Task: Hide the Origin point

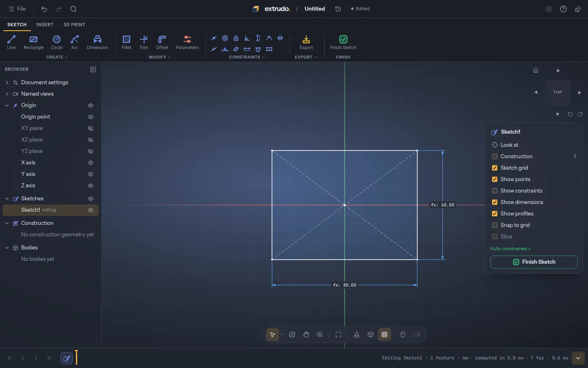Action: point(91,117)
